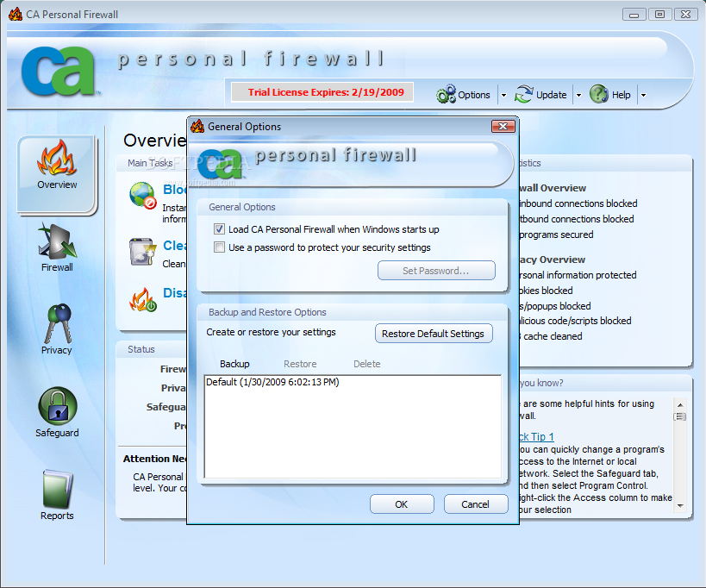Click the flame icon in General Options title bar
The image size is (706, 588).
click(197, 127)
